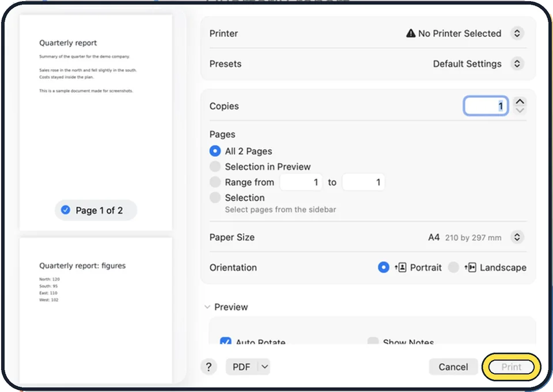The height and width of the screenshot is (392, 553).
Task: Select the All 2 Pages radio button
Action: click(x=215, y=151)
